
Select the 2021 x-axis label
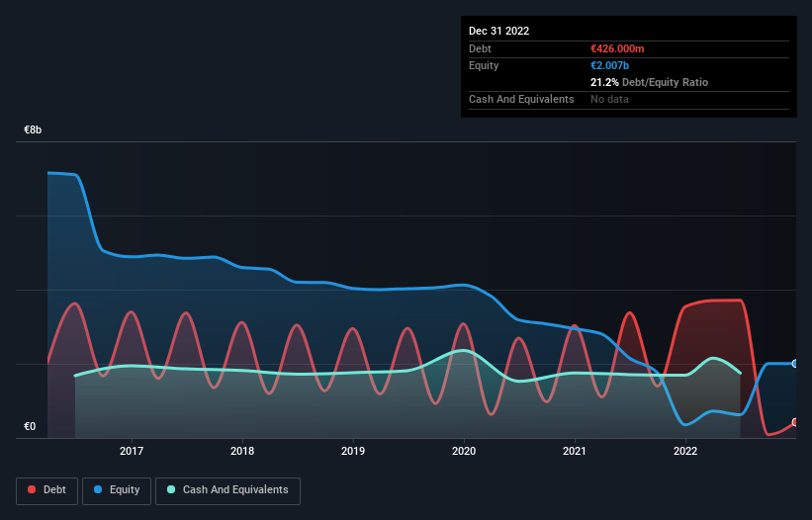(x=575, y=451)
